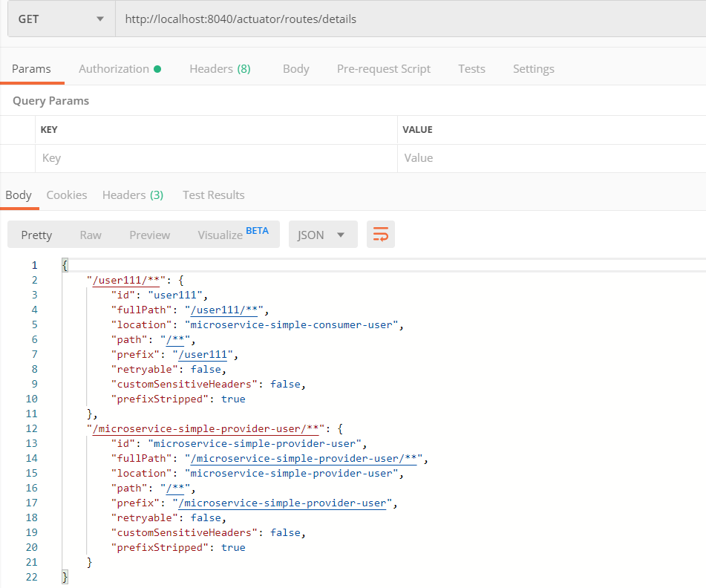
Task: Click the query param Value field
Action: 552,158
